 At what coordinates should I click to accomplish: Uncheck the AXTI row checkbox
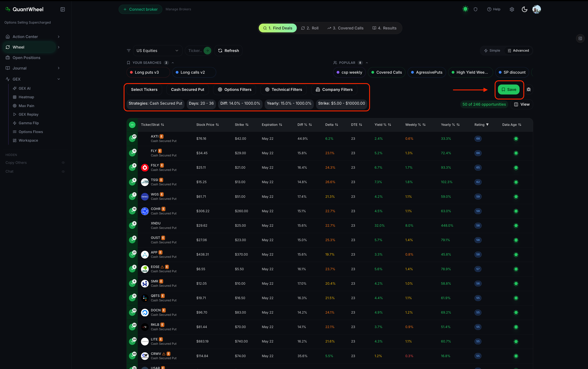click(x=132, y=139)
